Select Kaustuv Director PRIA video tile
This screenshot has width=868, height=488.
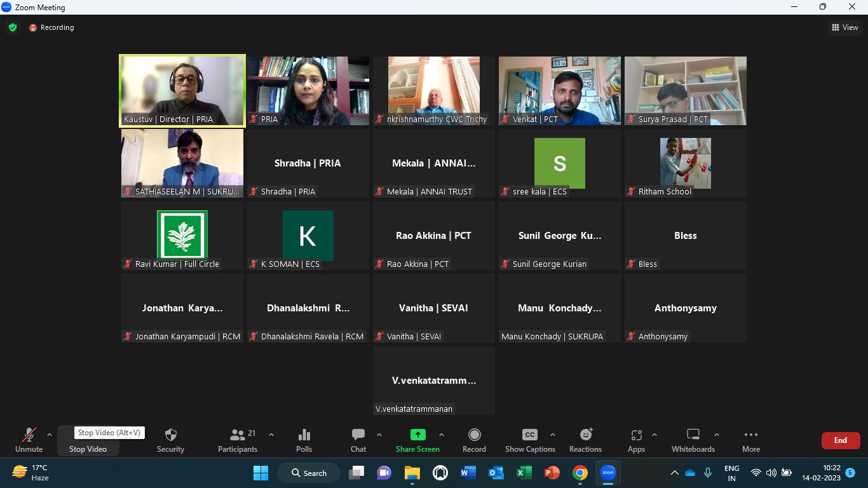point(182,90)
